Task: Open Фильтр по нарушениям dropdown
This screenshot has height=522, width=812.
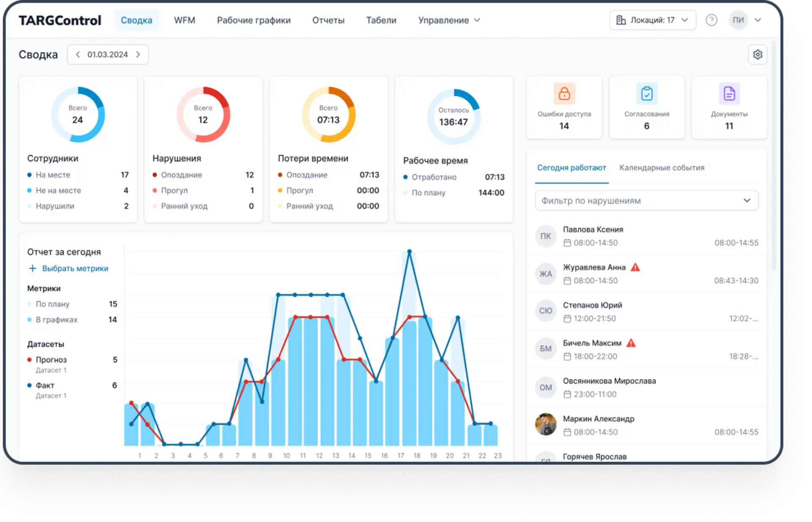Action: (x=646, y=200)
